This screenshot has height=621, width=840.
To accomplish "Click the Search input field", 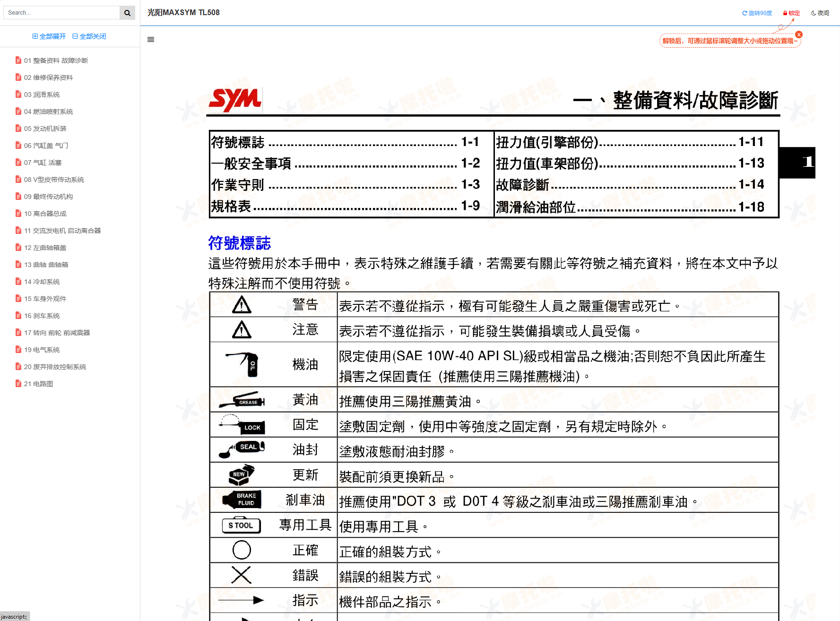I will point(61,13).
